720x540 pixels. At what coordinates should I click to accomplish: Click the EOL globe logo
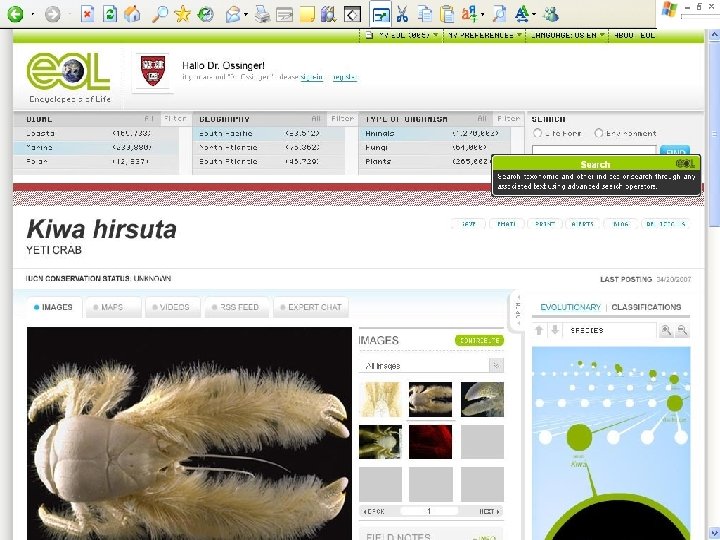pos(68,72)
